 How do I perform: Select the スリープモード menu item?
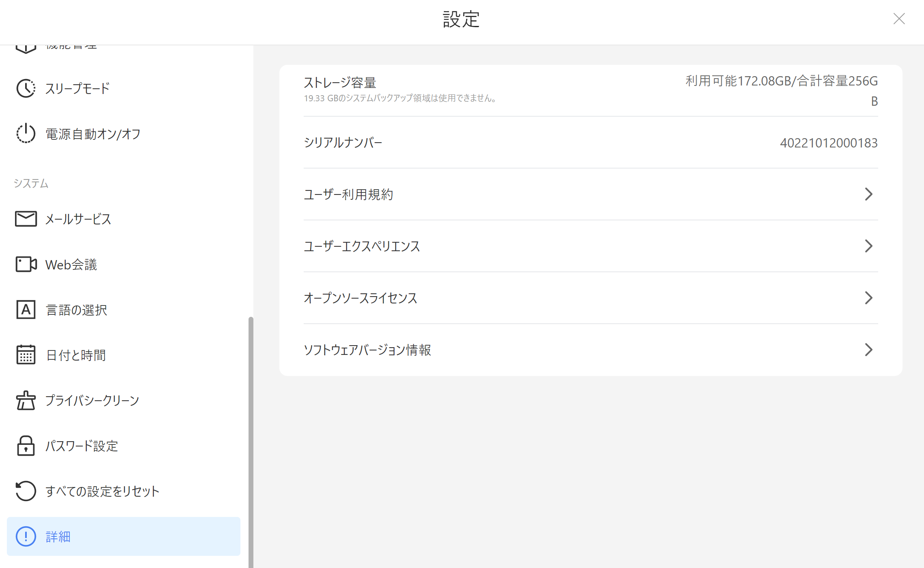click(x=77, y=88)
